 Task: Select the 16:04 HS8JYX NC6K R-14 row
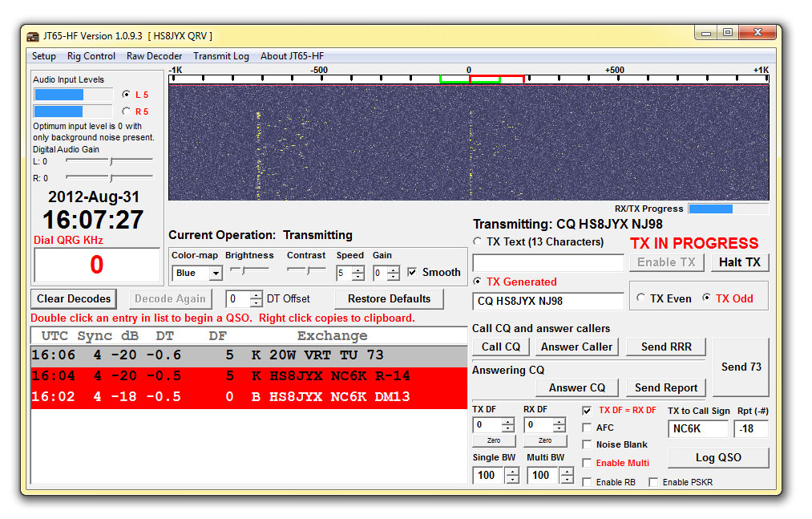point(249,376)
